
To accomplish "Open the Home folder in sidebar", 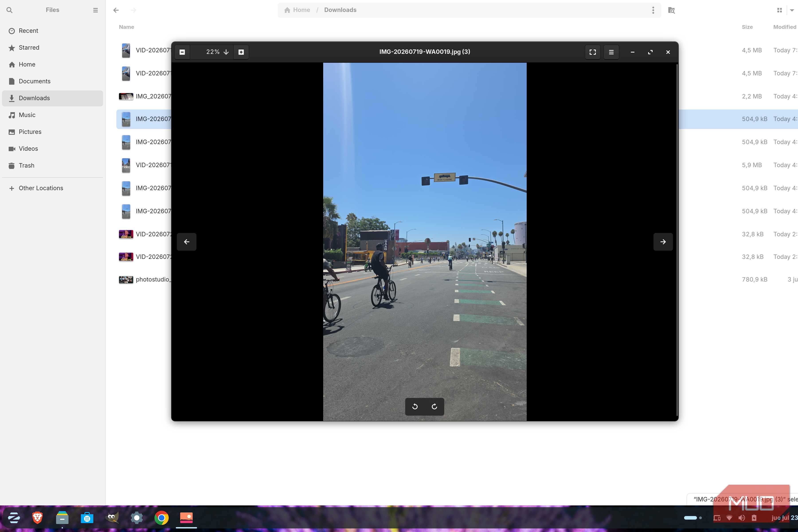I will pyautogui.click(x=53, y=65).
